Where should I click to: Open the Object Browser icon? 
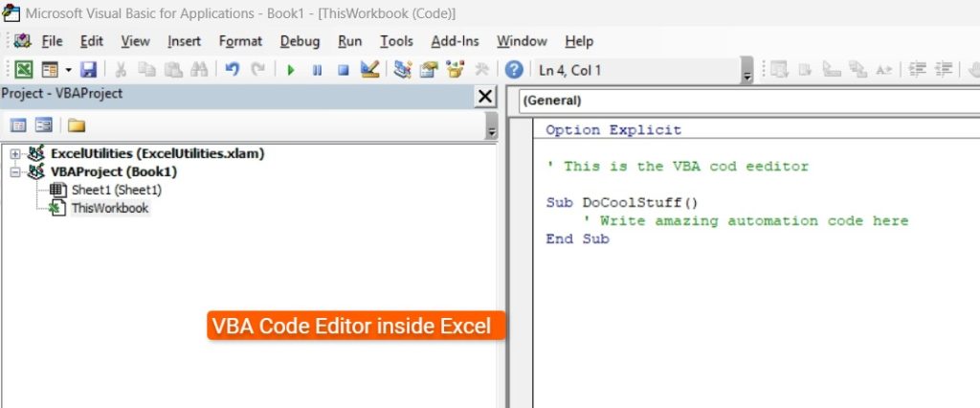tap(455, 70)
